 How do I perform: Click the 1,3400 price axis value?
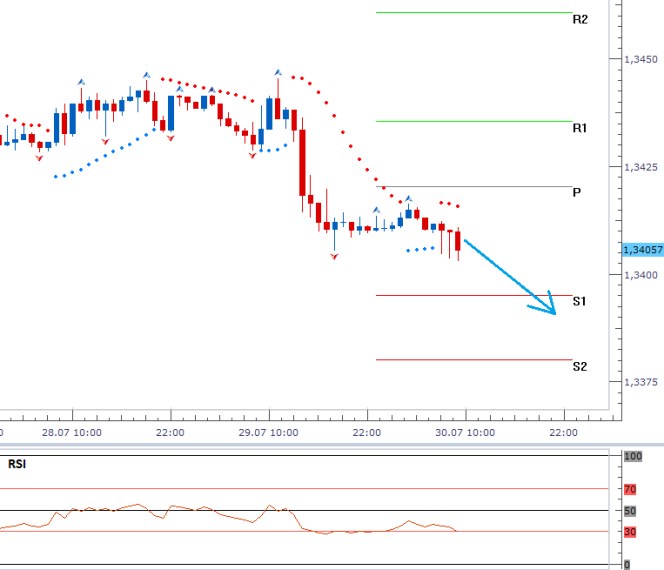pyautogui.click(x=641, y=275)
